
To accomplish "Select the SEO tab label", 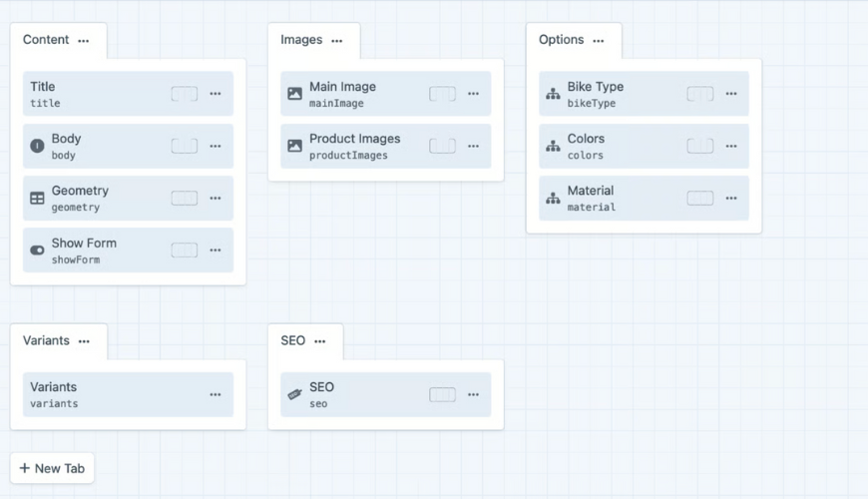I will [x=293, y=340].
